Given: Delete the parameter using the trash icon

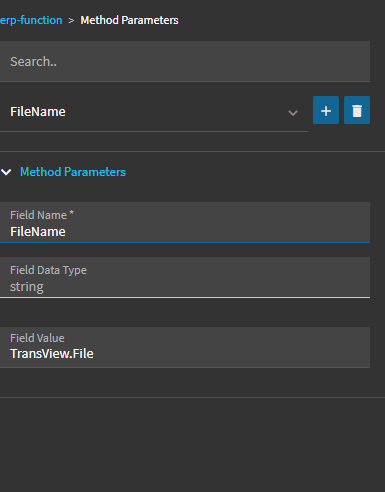Looking at the screenshot, I should point(357,110).
